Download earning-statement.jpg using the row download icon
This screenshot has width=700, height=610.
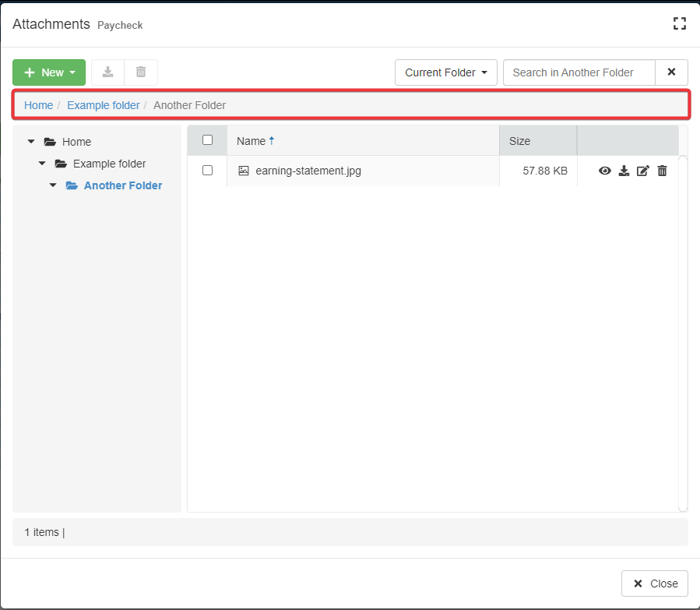tap(624, 171)
